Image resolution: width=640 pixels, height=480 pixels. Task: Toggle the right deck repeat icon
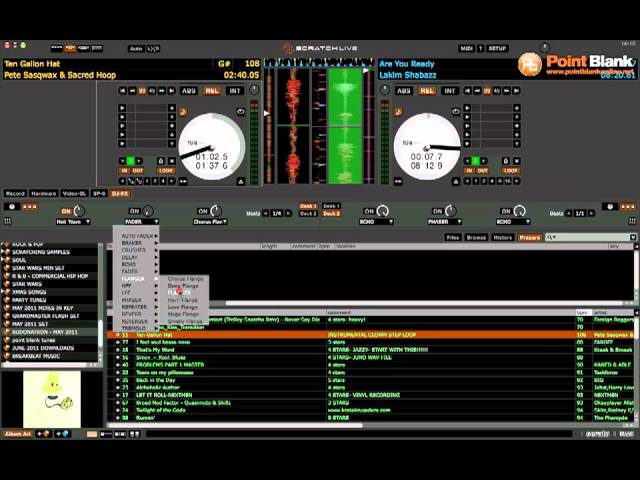tap(456, 111)
